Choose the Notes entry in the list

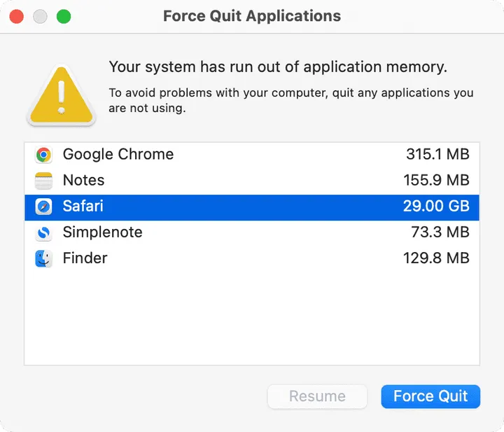[83, 181]
